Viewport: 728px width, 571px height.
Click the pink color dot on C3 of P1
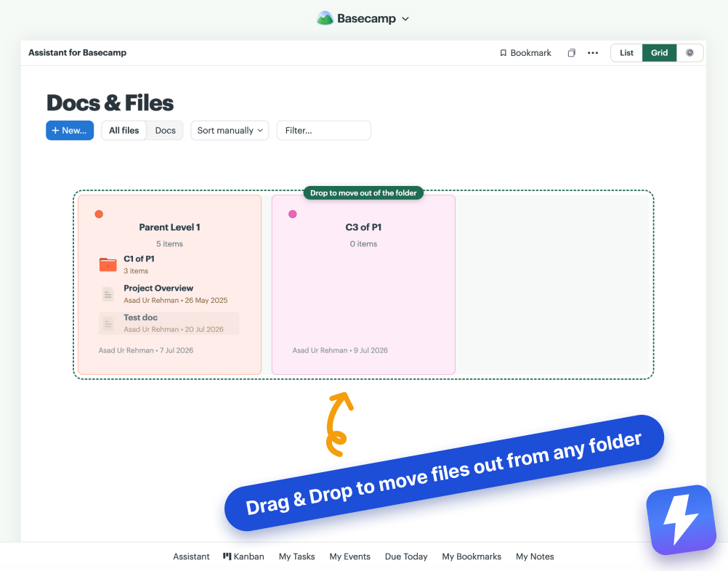(293, 214)
